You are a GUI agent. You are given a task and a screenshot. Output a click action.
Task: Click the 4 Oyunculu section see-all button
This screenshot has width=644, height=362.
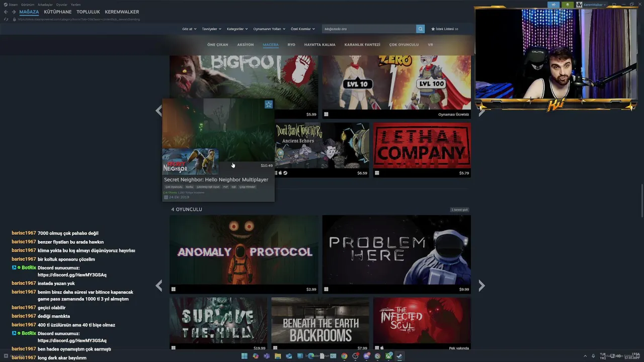(459, 210)
